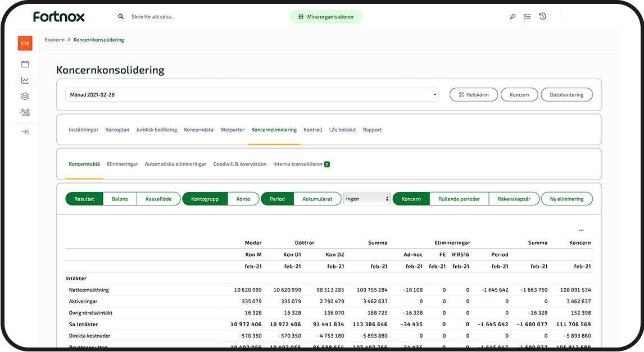Open the Månad 2021-02-28 period dropdown
Viewport: 644px width, 352px height.
252,95
